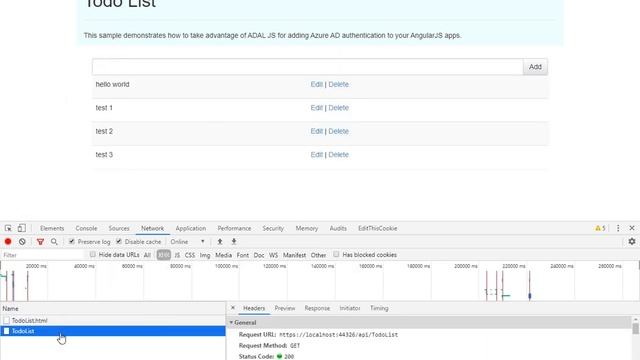Focus the network Filter text field

43,255
